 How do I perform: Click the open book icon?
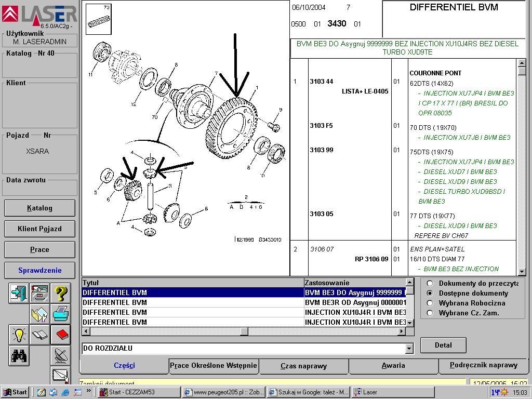pos(40,335)
